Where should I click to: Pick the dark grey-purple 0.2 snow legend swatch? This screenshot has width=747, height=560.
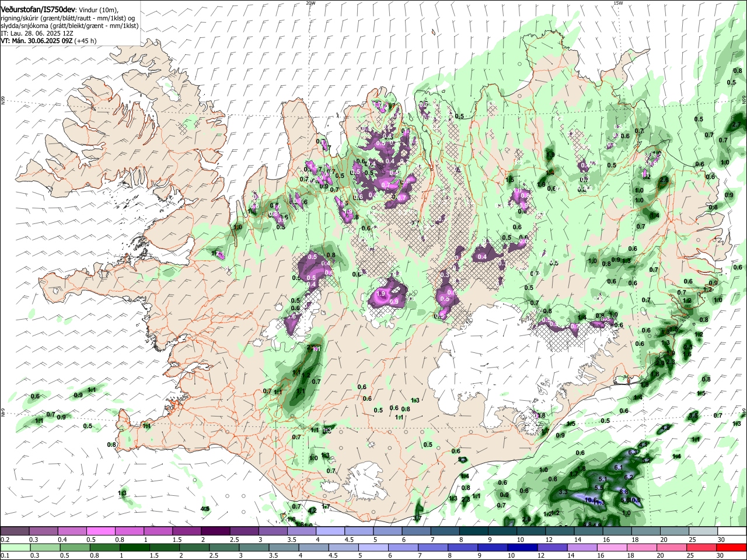(x=15, y=531)
